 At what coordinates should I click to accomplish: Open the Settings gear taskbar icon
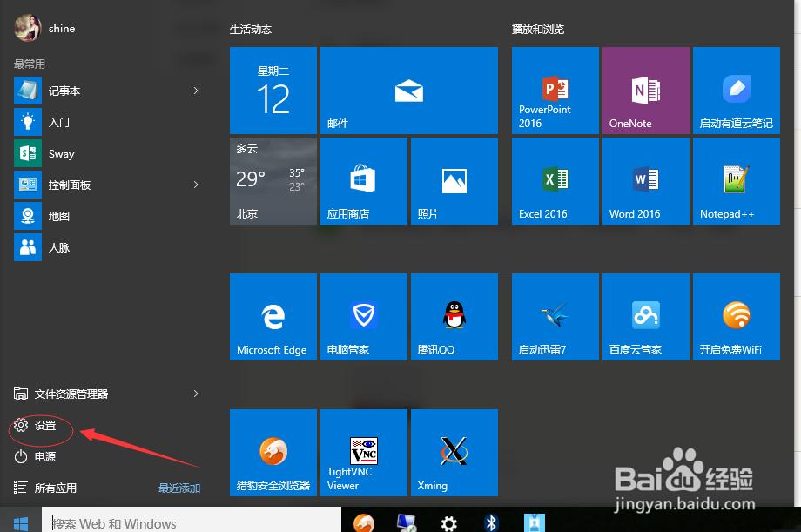click(x=449, y=523)
